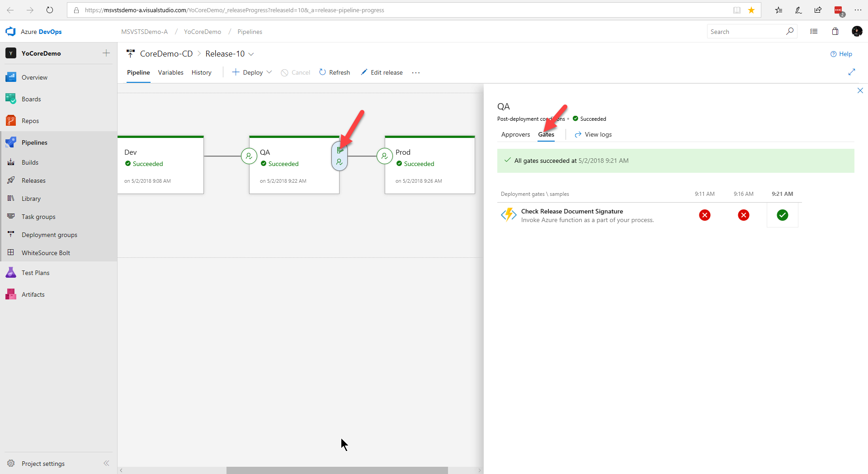Click Prod pre-deployment approval icon
This screenshot has height=474, width=868.
pos(384,156)
